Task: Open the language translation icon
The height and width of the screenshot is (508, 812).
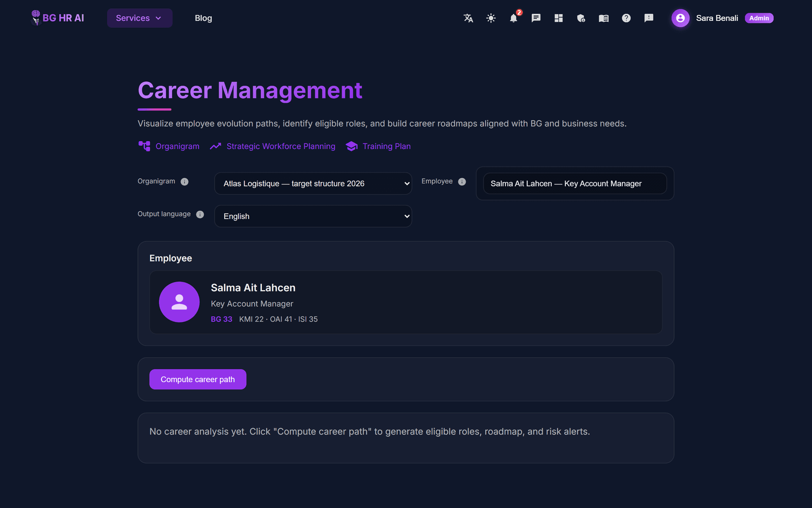Action: coord(468,18)
